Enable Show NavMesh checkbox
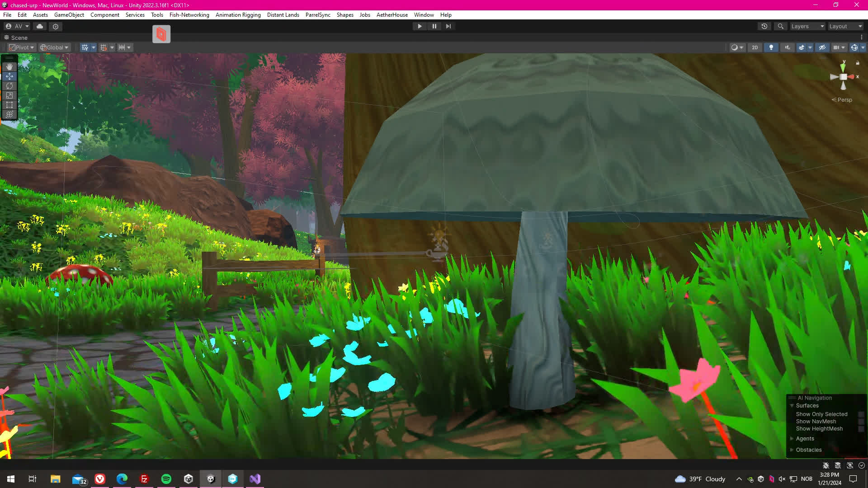 click(x=861, y=422)
